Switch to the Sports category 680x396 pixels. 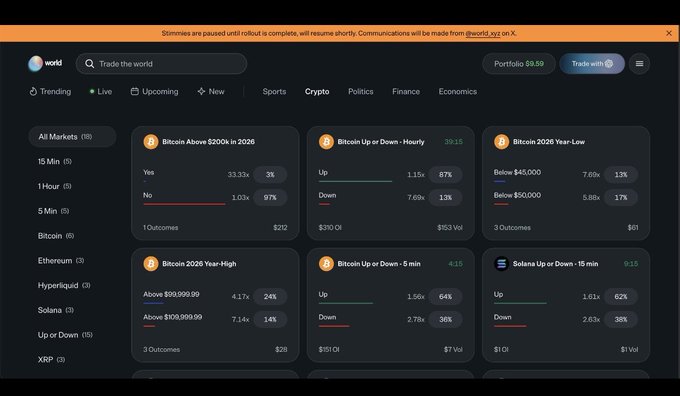(x=274, y=92)
